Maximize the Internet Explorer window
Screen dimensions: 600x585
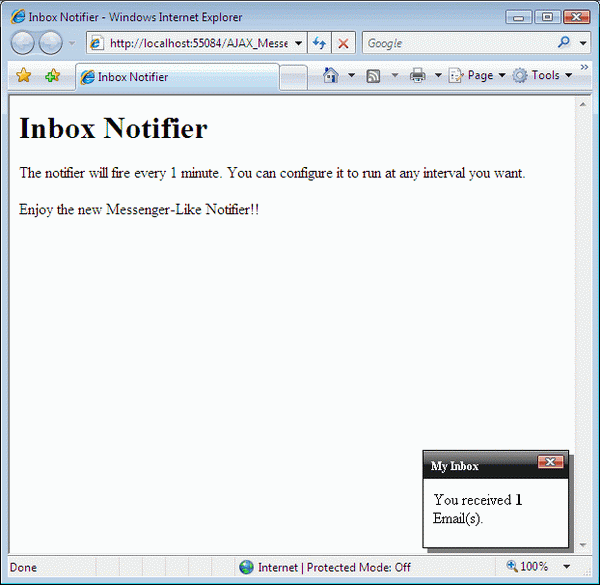547,17
